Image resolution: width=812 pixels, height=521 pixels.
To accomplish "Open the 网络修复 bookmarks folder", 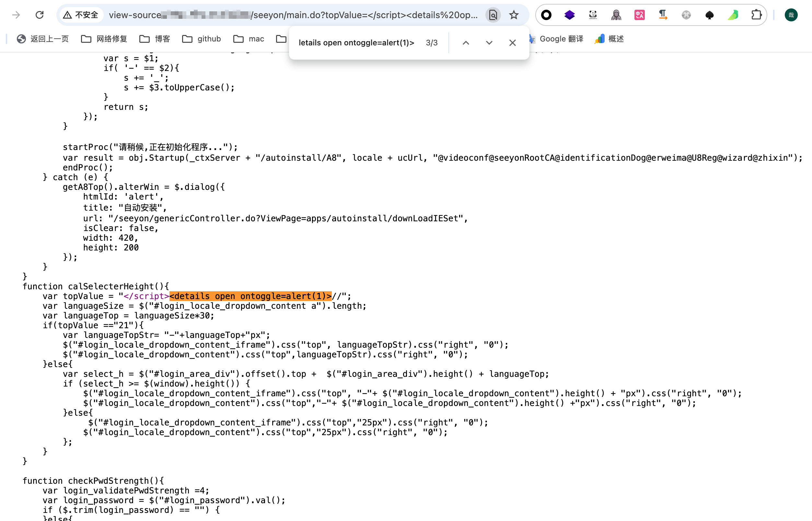I will (x=104, y=39).
